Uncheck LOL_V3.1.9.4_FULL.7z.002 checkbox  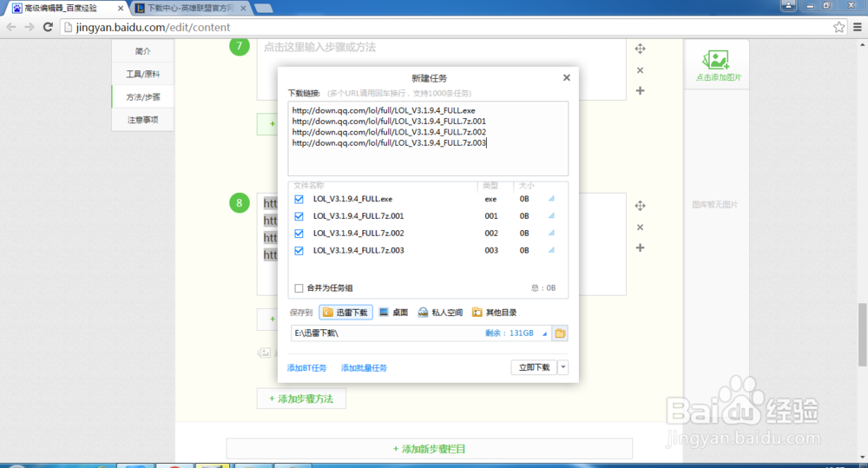tap(299, 234)
